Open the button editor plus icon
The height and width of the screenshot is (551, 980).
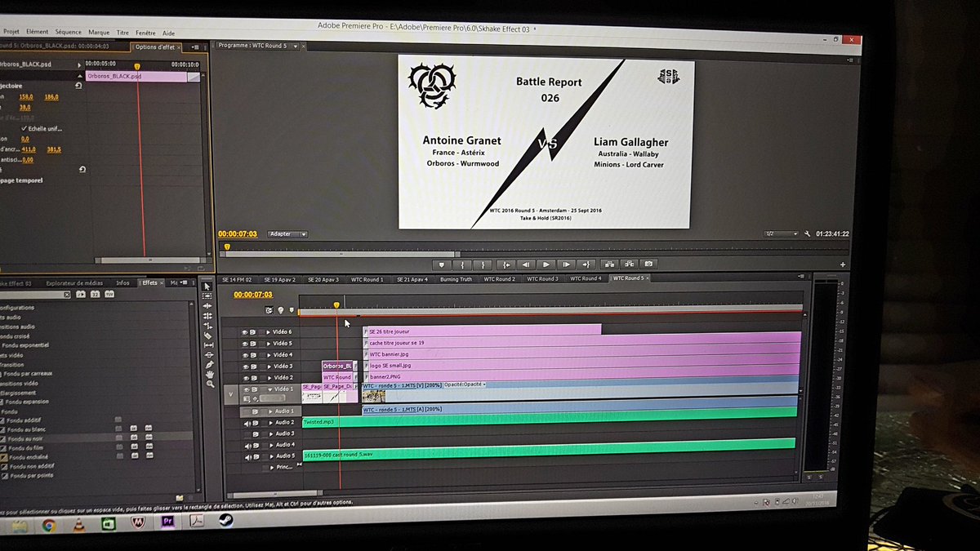coord(843,264)
